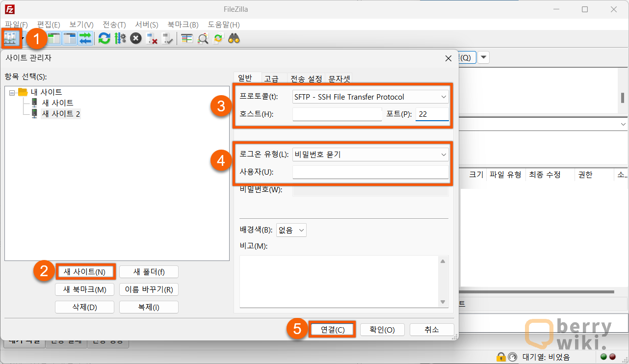Click the green activity LED indicator
Image resolution: width=629 pixels, height=364 pixels.
[603, 357]
